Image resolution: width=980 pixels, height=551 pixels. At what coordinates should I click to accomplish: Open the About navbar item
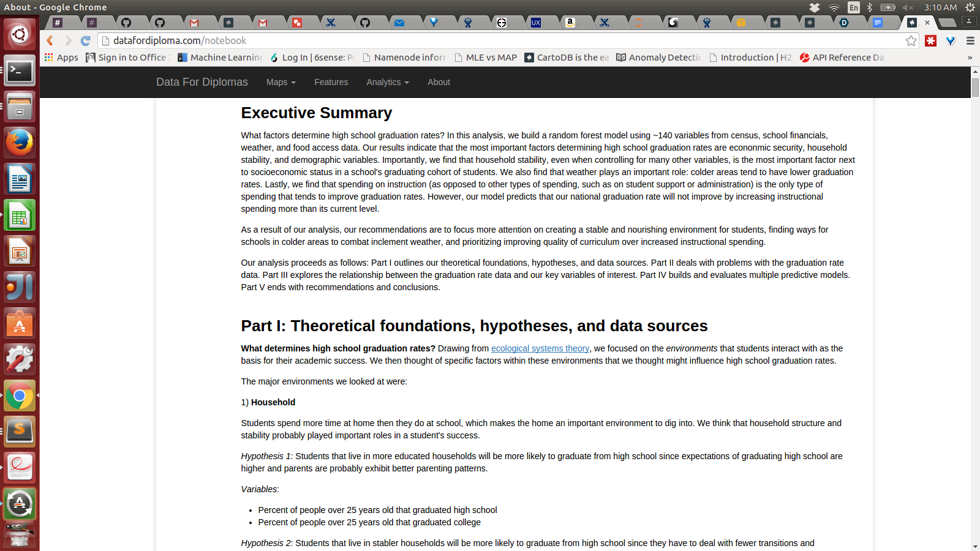pyautogui.click(x=439, y=82)
